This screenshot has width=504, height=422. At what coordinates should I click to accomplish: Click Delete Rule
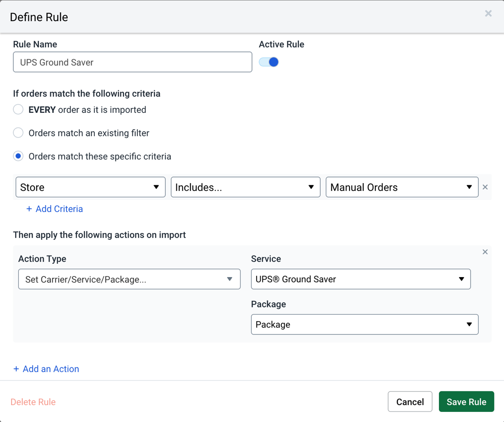pos(33,402)
